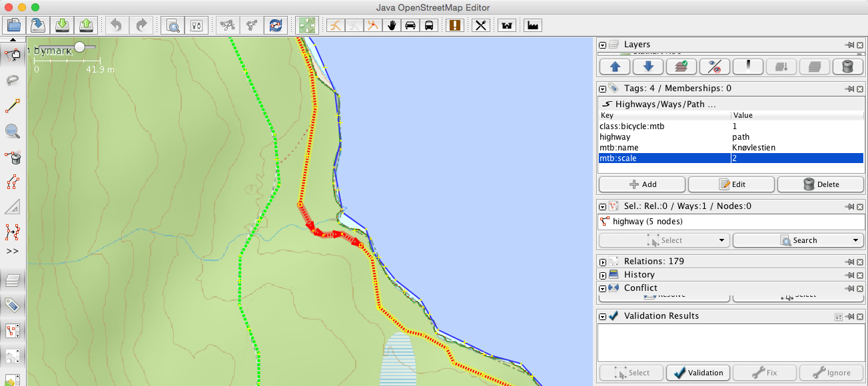This screenshot has width=868, height=386.
Task: Select the mtb:name tag row
Action: pos(731,147)
